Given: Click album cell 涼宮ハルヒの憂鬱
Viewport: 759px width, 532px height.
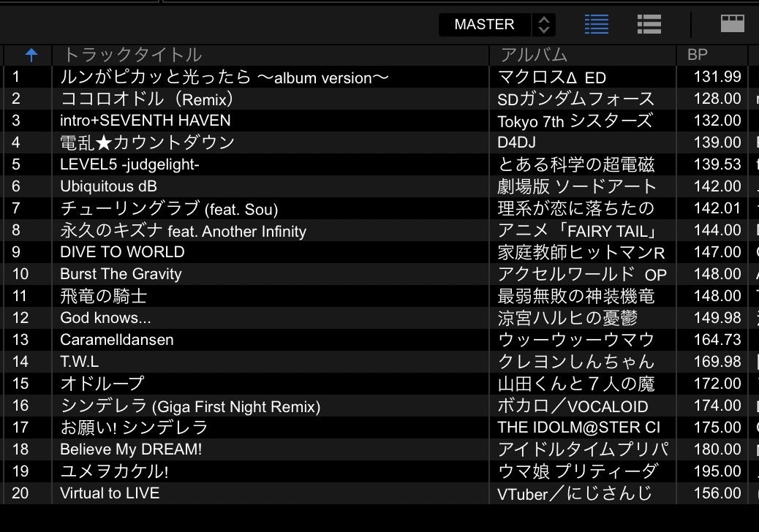Looking at the screenshot, I should (567, 318).
